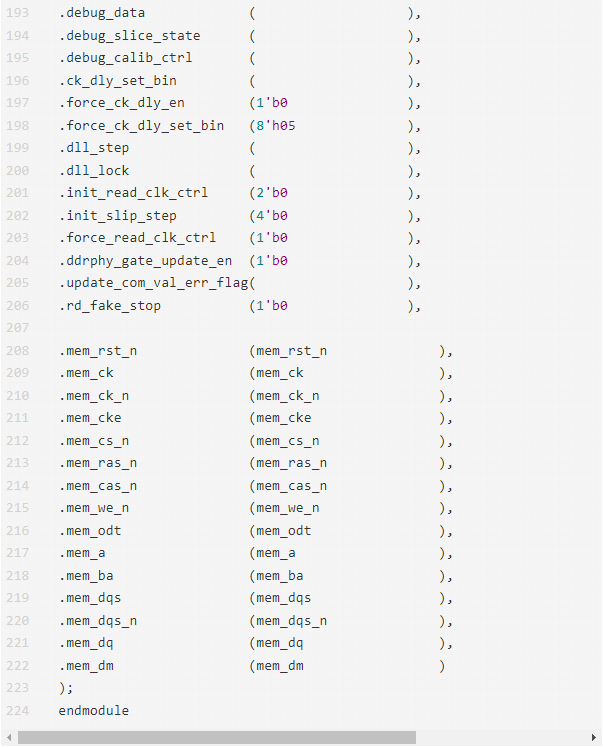The height and width of the screenshot is (748, 603).
Task: Click the mem_dm signal on line 222
Action: (x=280, y=665)
